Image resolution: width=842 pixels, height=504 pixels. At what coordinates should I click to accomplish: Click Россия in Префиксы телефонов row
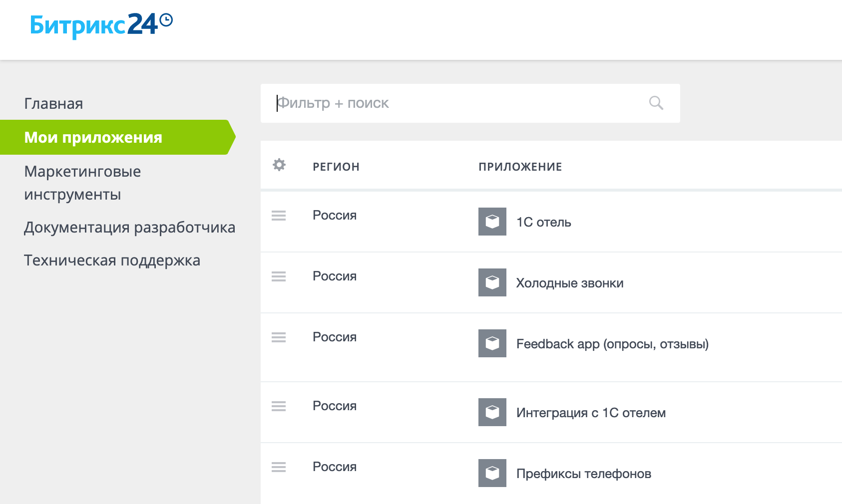coord(335,467)
